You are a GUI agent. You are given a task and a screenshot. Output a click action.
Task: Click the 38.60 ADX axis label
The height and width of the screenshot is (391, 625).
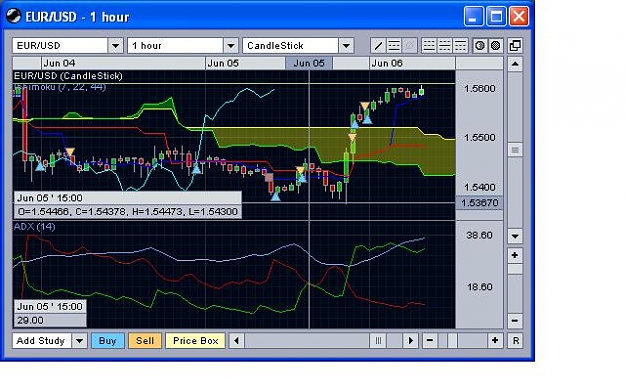[x=479, y=235]
